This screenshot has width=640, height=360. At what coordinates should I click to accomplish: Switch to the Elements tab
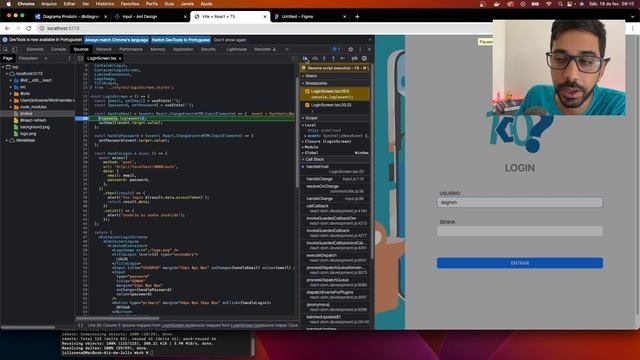click(x=35, y=49)
